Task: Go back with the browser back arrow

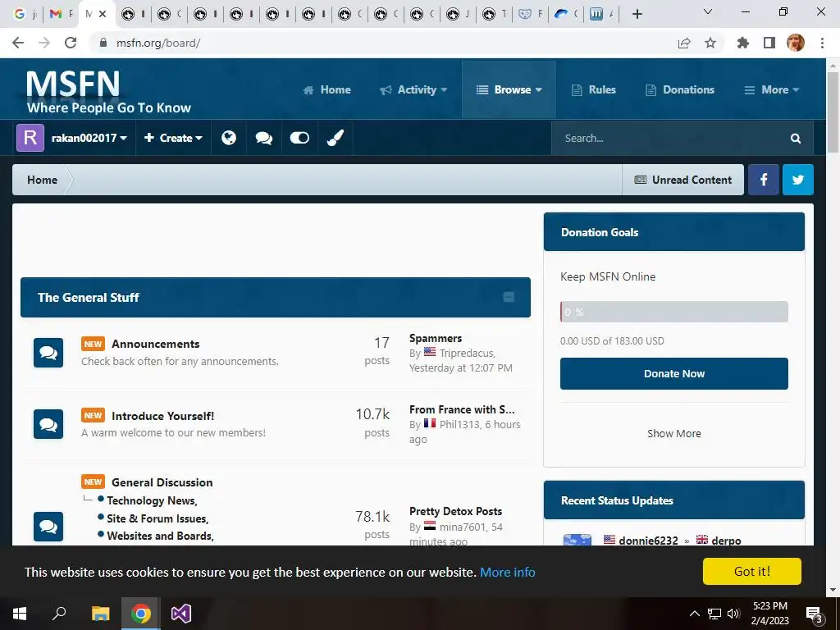Action: [18, 43]
